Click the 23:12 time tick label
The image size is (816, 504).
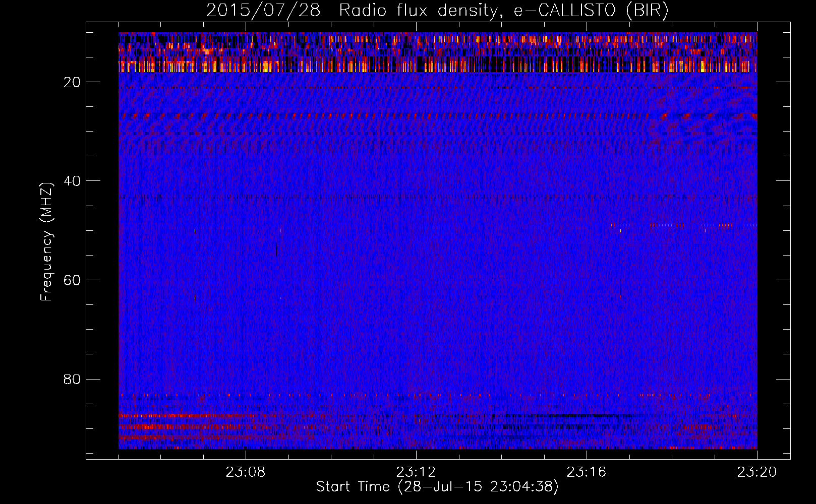point(416,472)
